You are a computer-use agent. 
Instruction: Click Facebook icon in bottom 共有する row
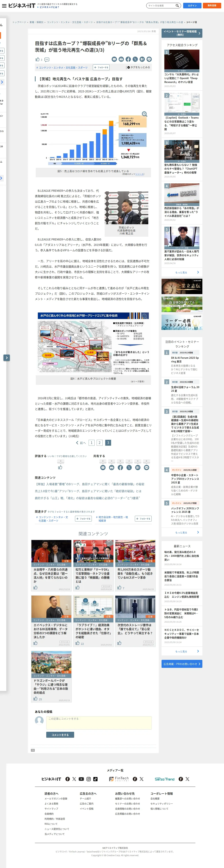[120, 468]
